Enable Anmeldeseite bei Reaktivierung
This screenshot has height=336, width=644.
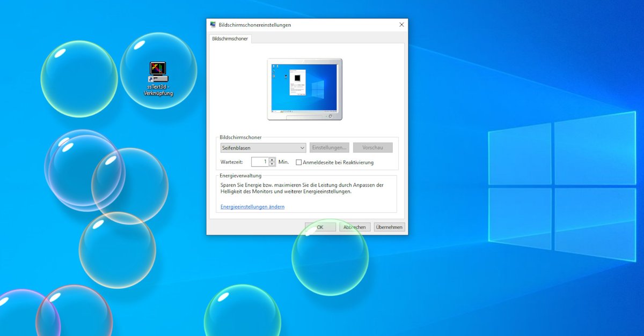click(x=298, y=162)
